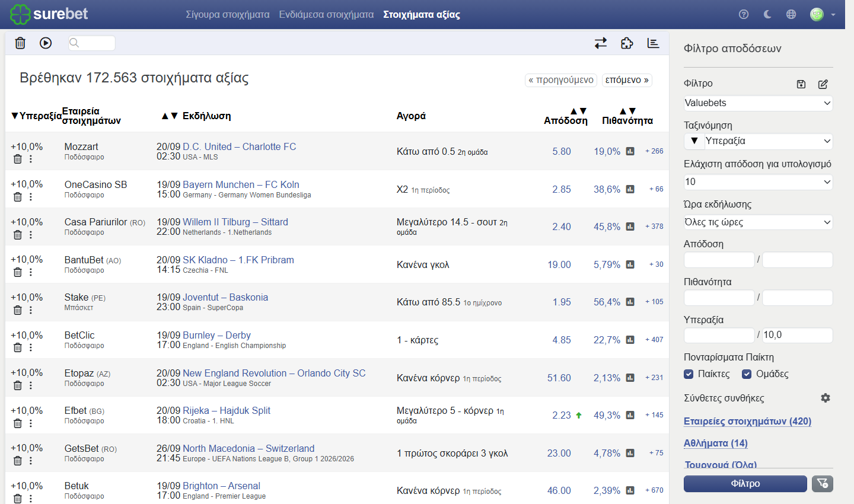This screenshot has width=854, height=504.
Task: Go to the « προηγούμενο page
Action: [561, 80]
